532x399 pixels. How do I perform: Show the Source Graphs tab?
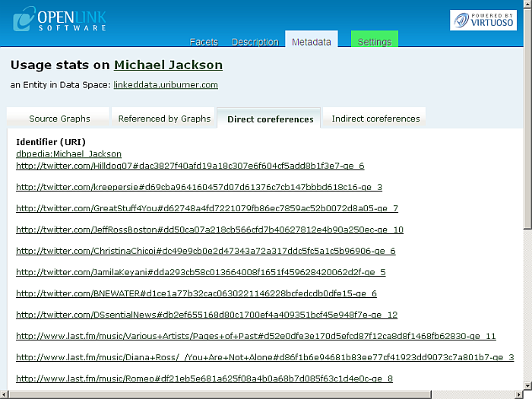(59, 119)
